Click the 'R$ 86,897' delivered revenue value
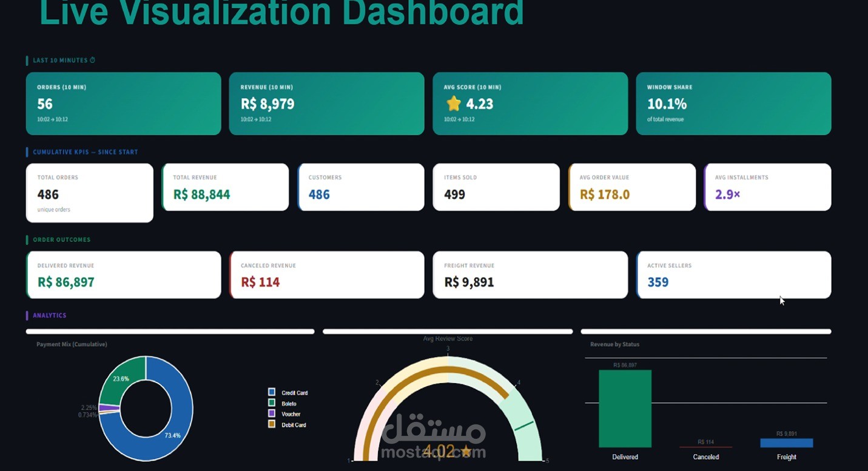Image resolution: width=868 pixels, height=471 pixels. [66, 282]
